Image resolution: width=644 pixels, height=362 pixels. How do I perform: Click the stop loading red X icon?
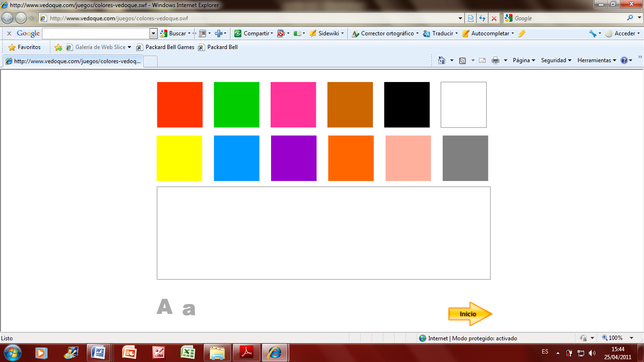click(494, 18)
